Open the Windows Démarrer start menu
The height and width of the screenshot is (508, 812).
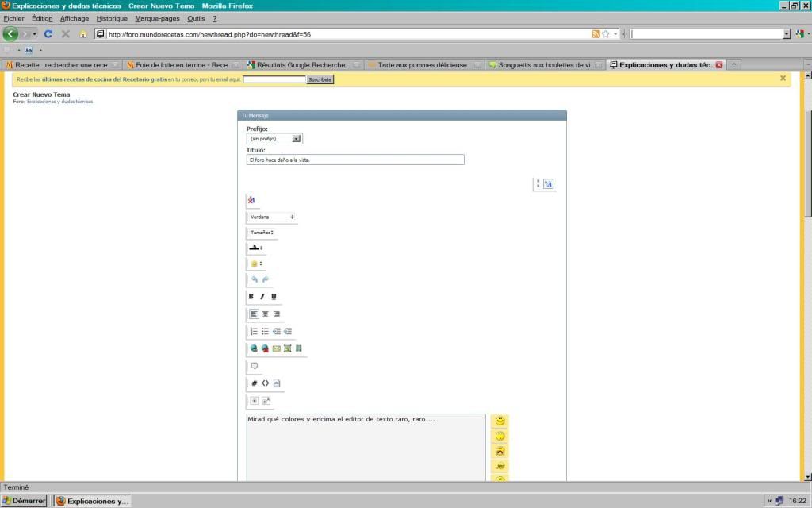24,501
